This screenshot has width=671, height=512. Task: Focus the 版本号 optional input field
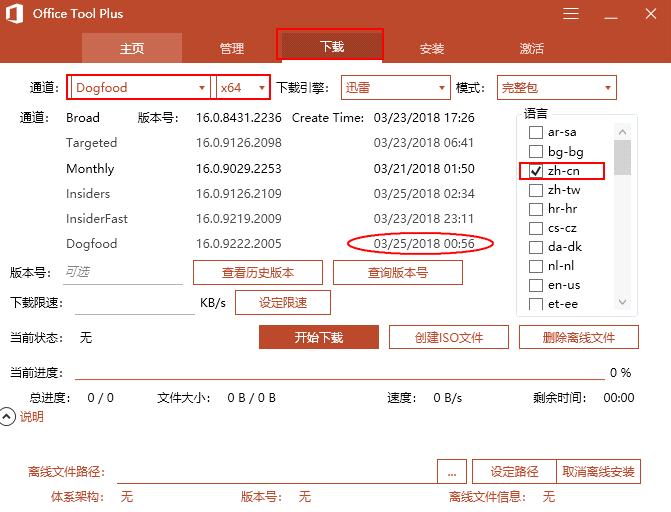coord(123,272)
